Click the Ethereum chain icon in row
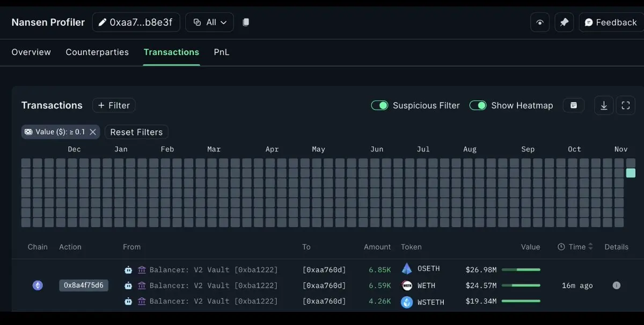Screen dimensions: 644x325 [x=38, y=285]
